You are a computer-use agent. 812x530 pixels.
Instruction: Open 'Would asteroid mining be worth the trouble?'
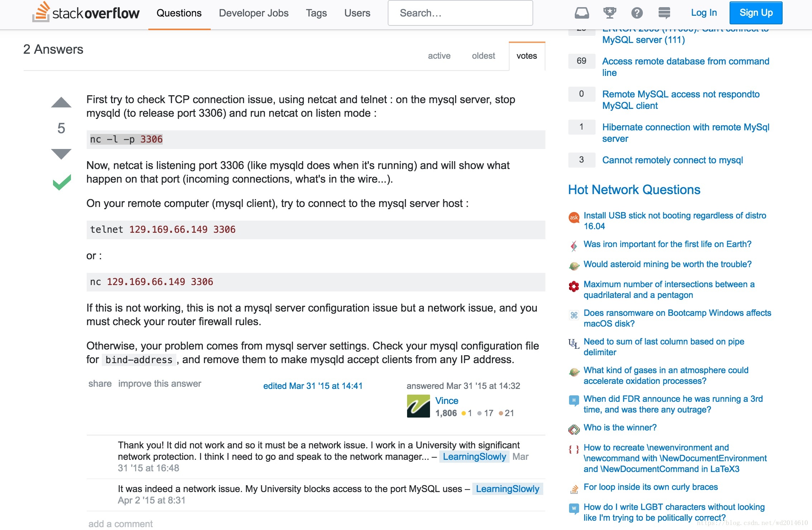coord(667,264)
